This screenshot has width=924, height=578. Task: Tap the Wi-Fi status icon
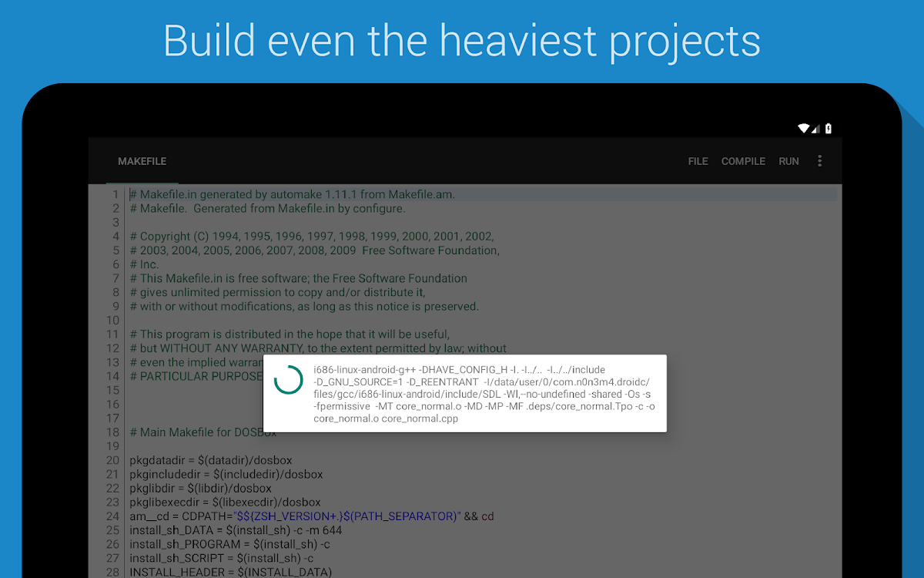click(x=803, y=129)
